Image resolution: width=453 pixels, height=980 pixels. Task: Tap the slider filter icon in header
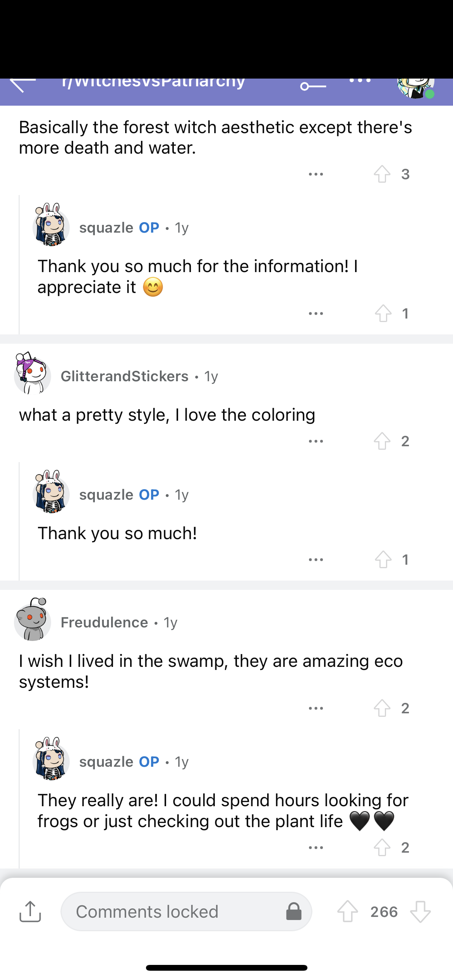tap(313, 86)
